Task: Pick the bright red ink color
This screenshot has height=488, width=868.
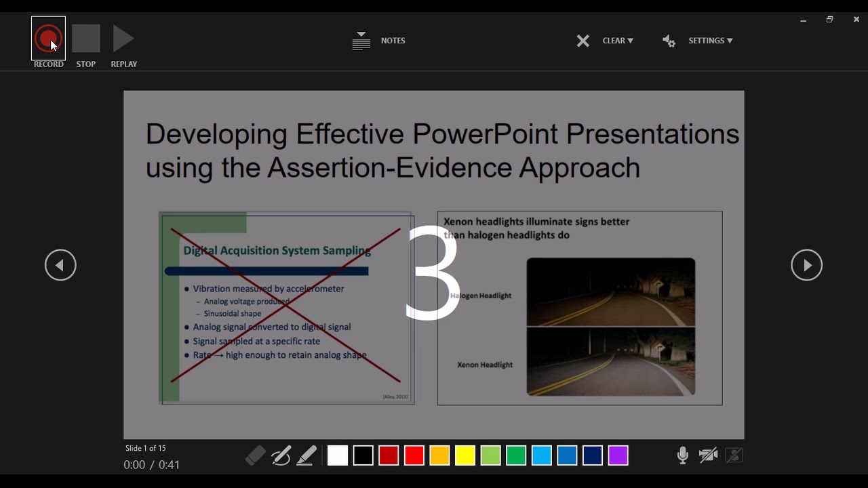Action: pyautogui.click(x=414, y=455)
